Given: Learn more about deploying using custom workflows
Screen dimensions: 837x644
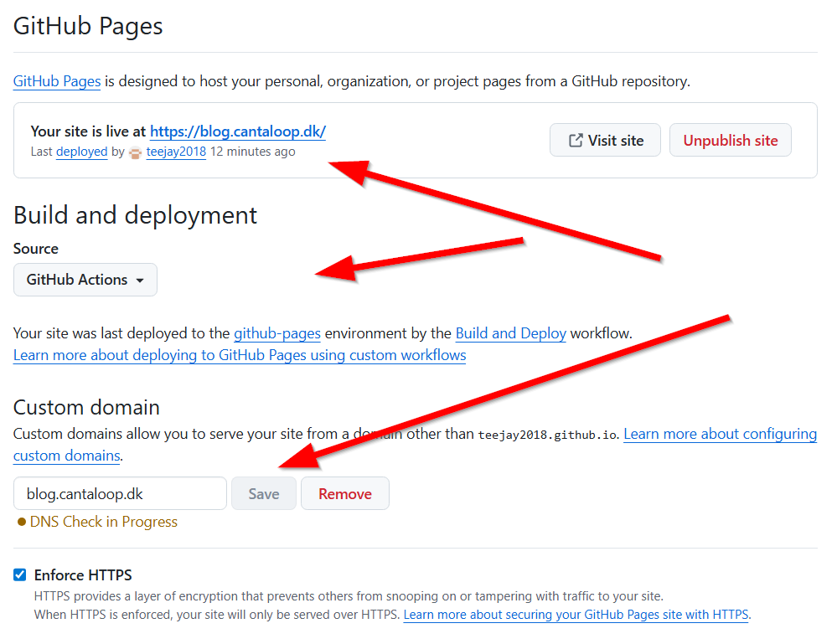Looking at the screenshot, I should [240, 355].
